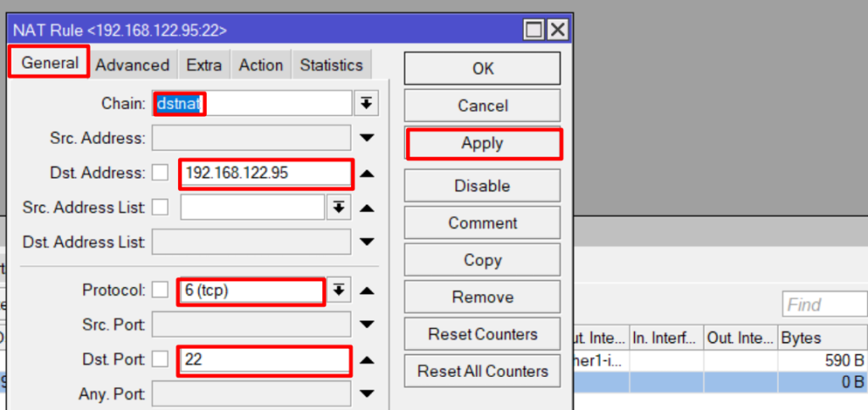The width and height of the screenshot is (868, 410).
Task: Open the Chain dropdown list
Action: [366, 103]
